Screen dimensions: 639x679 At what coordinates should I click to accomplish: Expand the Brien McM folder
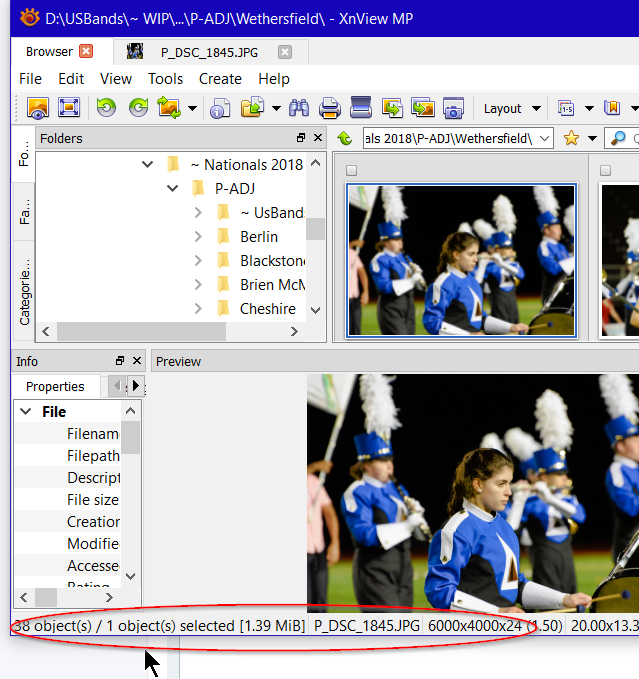point(198,285)
